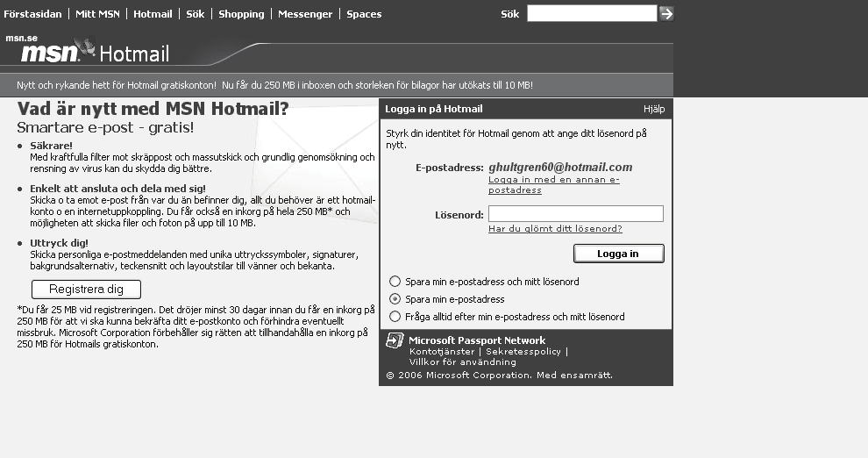The height and width of the screenshot is (458, 868).
Task: Select Fråga alltid efter min e-postadress option
Action: 395,317
